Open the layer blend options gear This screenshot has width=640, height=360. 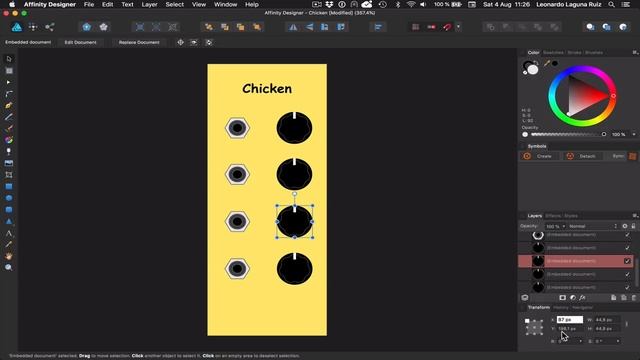click(x=624, y=226)
